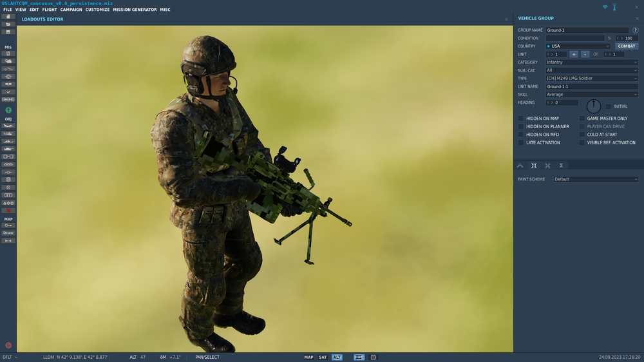Click the help question mark beside group name
The width and height of the screenshot is (644, 362).
click(x=636, y=30)
